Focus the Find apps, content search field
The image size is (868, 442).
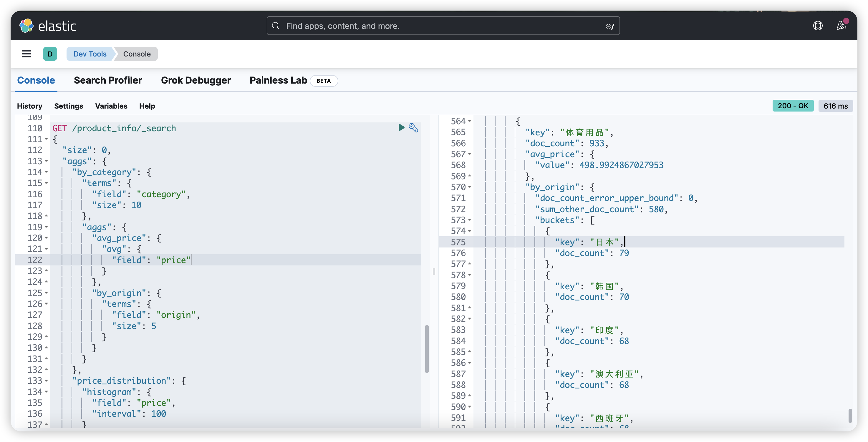click(443, 26)
